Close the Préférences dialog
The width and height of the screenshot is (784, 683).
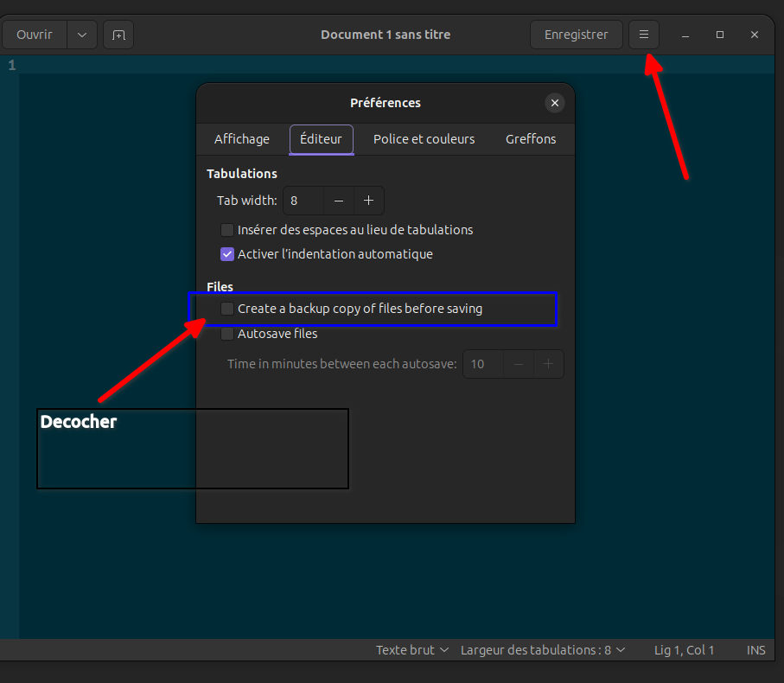tap(554, 103)
